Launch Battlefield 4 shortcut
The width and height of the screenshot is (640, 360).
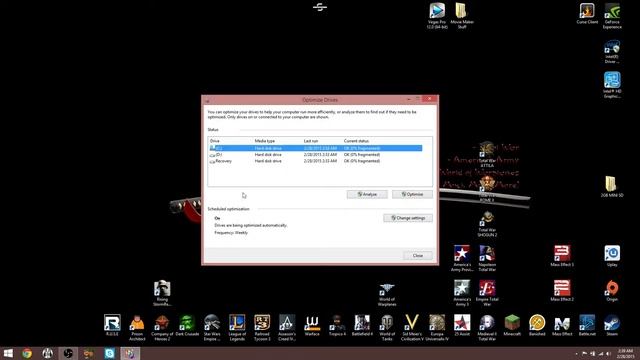362,325
